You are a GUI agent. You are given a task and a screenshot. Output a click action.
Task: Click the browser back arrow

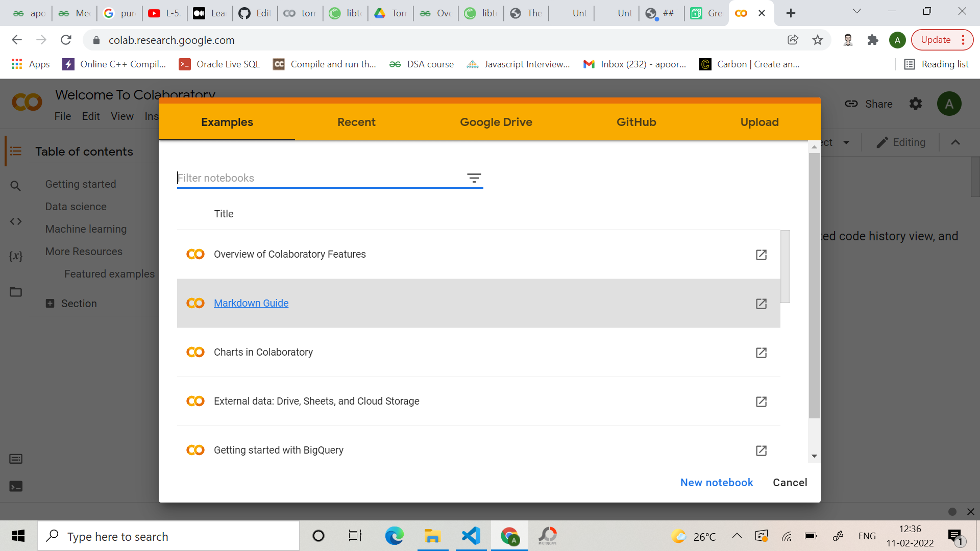17,40
